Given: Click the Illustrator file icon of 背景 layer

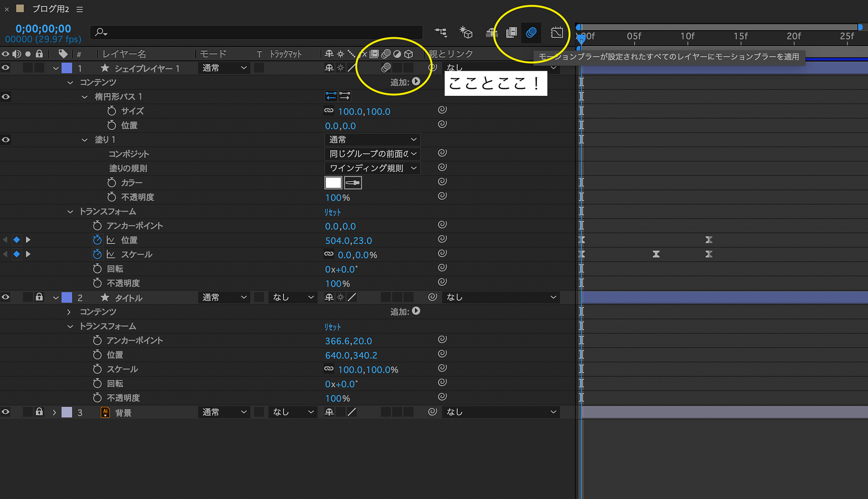Looking at the screenshot, I should 105,413.
